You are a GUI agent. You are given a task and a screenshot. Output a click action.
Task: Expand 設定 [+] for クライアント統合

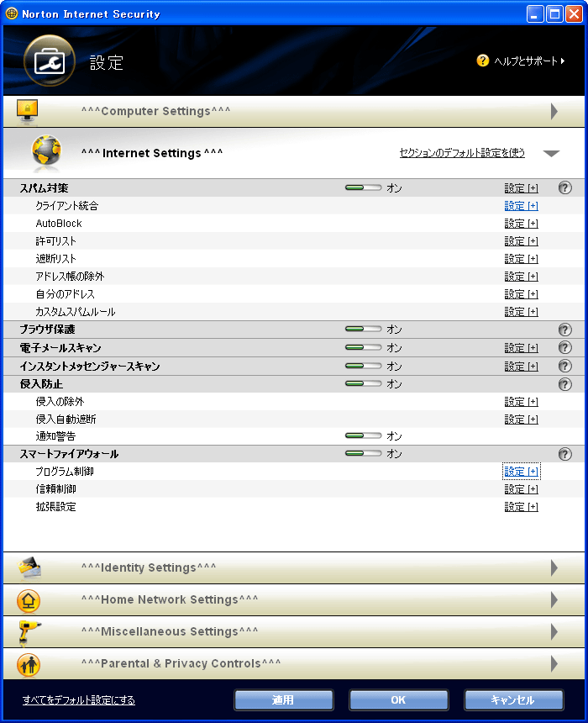pos(521,206)
